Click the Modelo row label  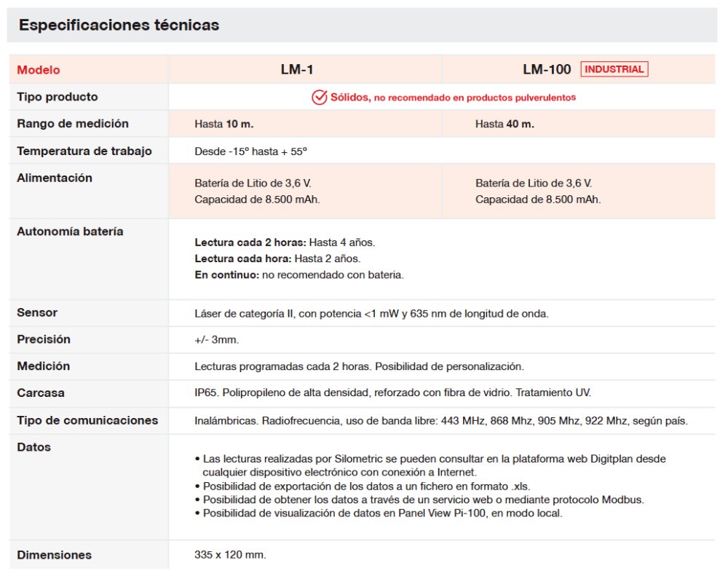pos(39,71)
